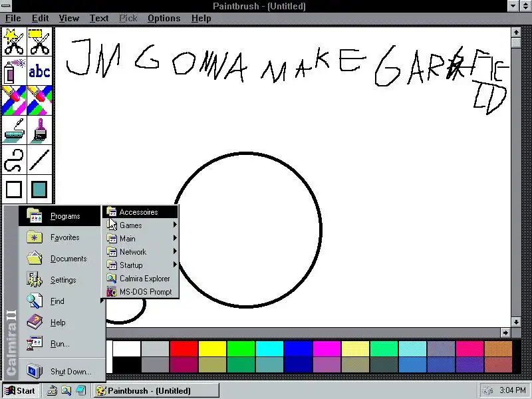Click the Start button
Viewport: 532px width, 399px height.
21,390
